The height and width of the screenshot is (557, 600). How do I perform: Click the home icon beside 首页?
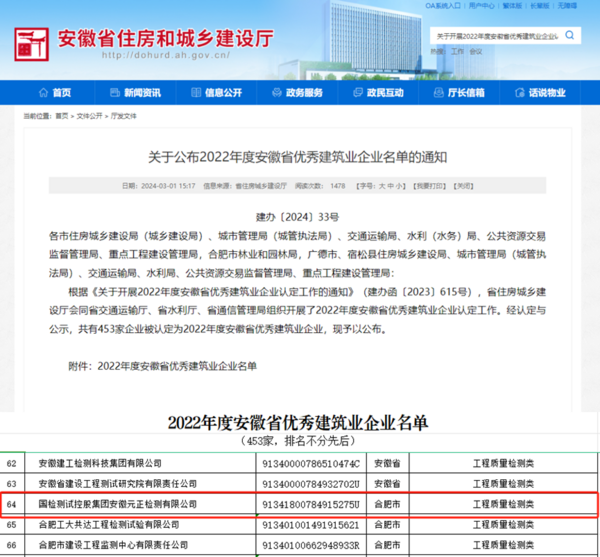[x=39, y=93]
